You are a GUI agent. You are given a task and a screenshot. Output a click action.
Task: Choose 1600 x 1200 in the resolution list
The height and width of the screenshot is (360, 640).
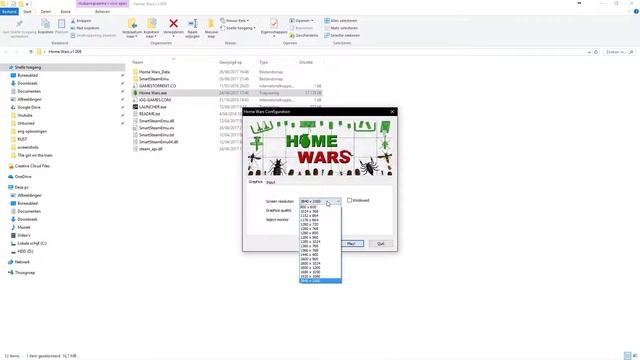[x=320, y=268]
